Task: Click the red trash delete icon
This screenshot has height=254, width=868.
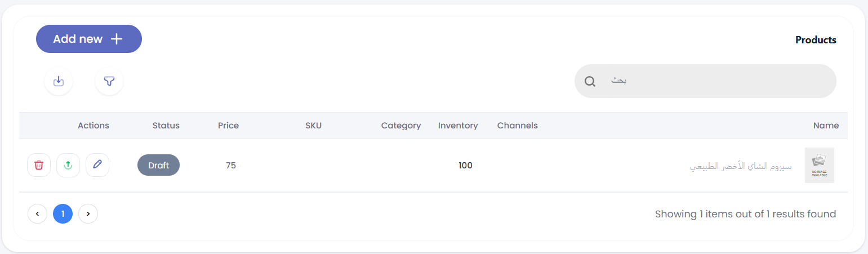Action: point(39,165)
